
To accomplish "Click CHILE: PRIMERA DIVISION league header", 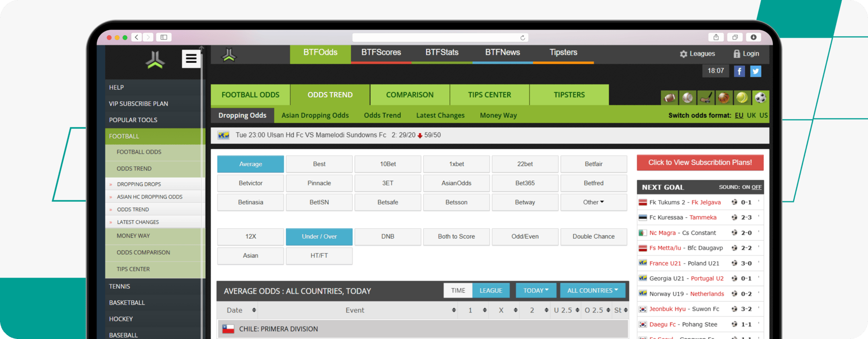I will click(422, 329).
